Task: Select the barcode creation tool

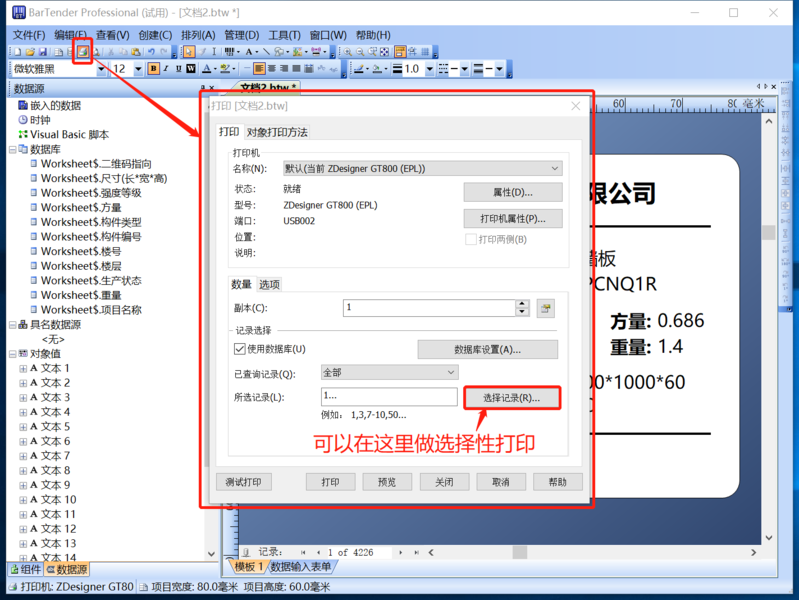Action: [229, 51]
